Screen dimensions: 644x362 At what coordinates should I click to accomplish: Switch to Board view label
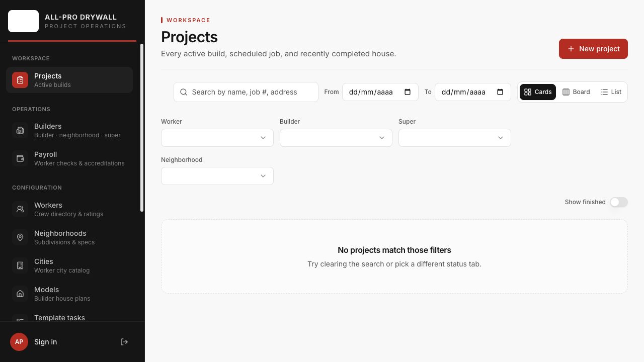(581, 92)
